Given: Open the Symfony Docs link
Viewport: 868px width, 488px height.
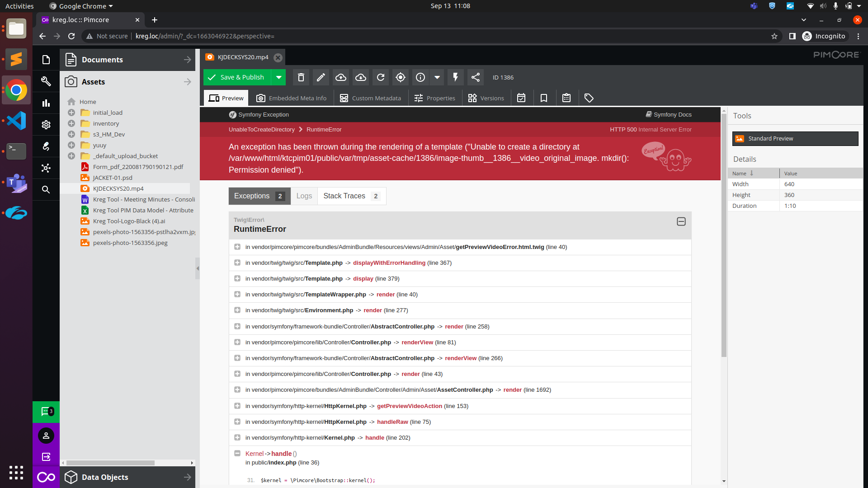Looking at the screenshot, I should pyautogui.click(x=672, y=114).
